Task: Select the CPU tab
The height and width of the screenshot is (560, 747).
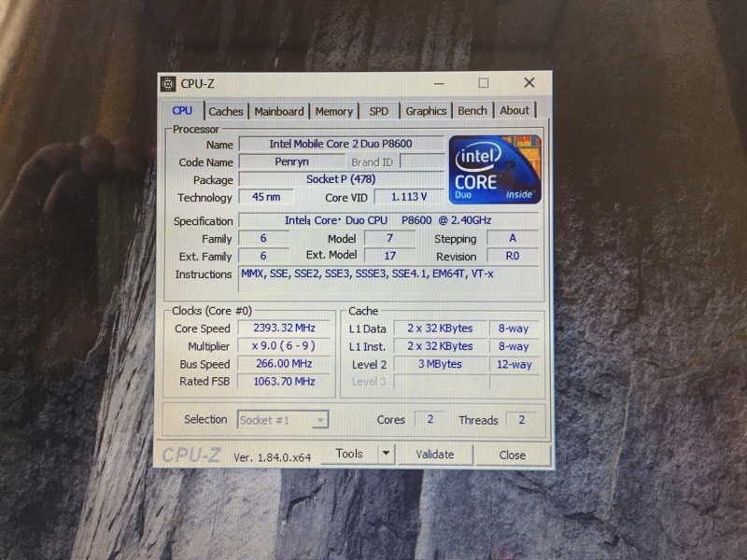Action: (x=182, y=110)
